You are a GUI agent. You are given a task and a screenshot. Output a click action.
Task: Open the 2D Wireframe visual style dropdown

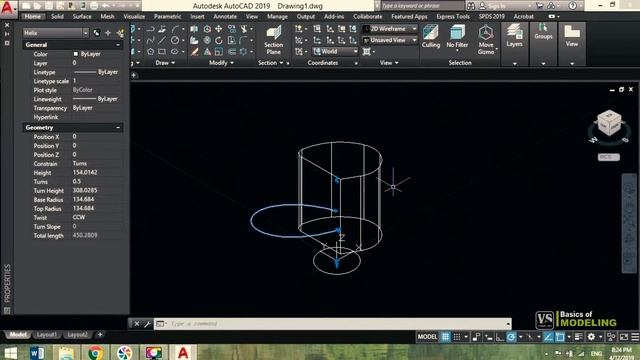(x=390, y=29)
